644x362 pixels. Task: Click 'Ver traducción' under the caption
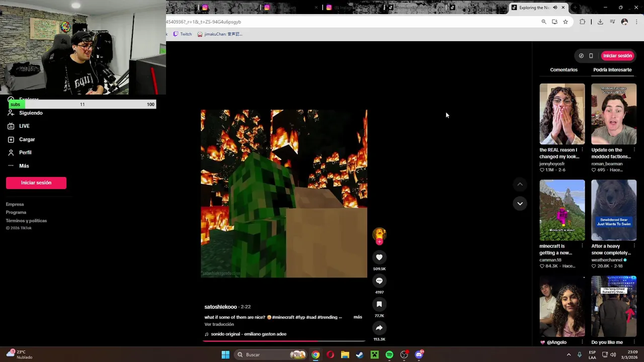tap(219, 324)
